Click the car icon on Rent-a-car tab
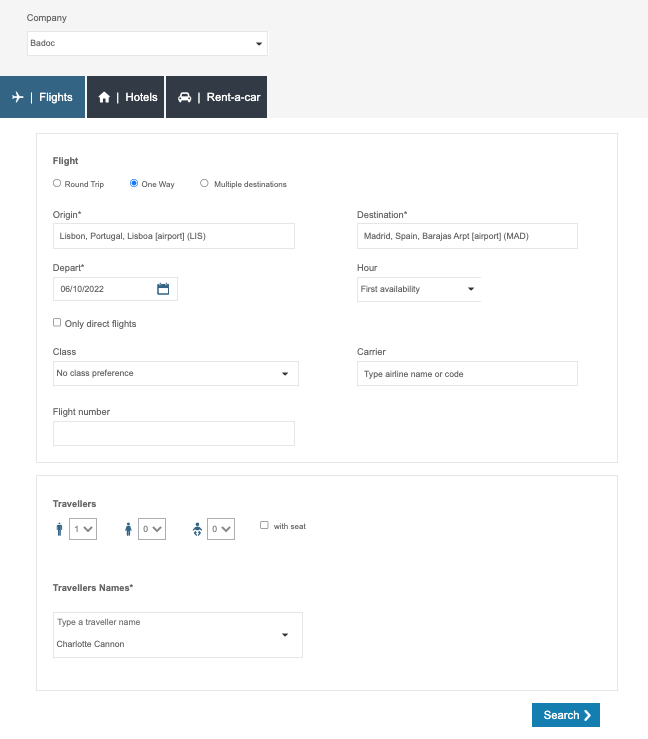The image size is (648, 739). [x=184, y=97]
